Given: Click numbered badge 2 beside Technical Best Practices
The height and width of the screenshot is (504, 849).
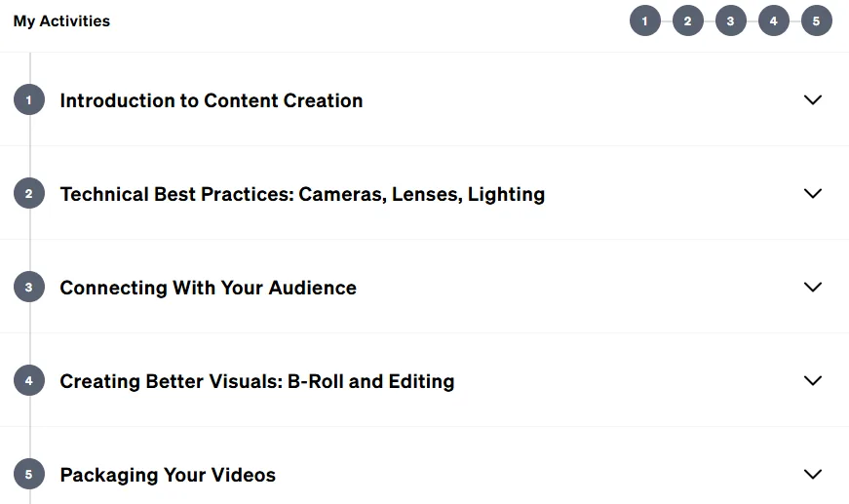Looking at the screenshot, I should point(29,193).
